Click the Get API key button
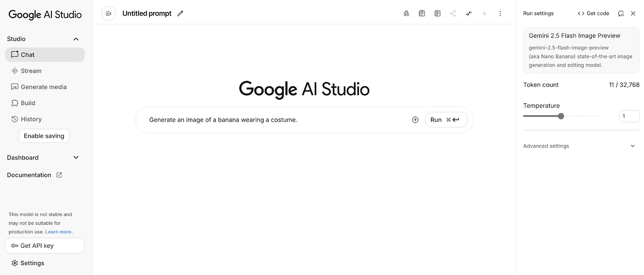This screenshot has height=275, width=644. 45,246
